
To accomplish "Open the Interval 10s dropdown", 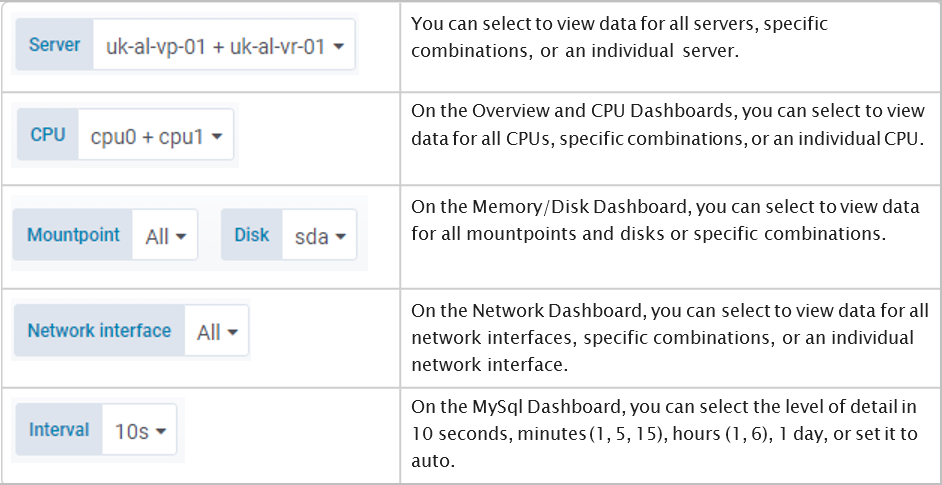I will [139, 431].
